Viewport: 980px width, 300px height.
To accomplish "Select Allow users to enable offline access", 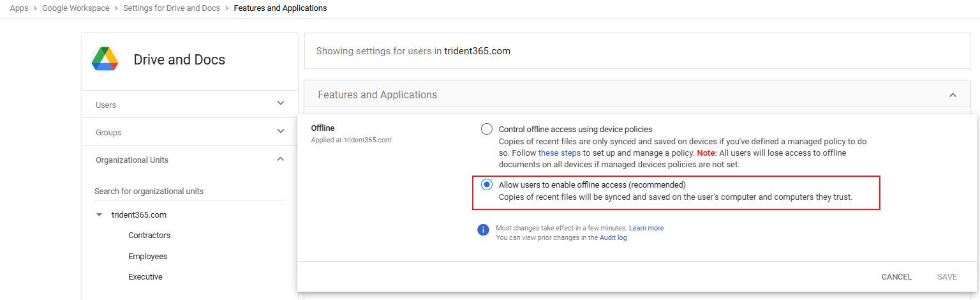I will 487,184.
